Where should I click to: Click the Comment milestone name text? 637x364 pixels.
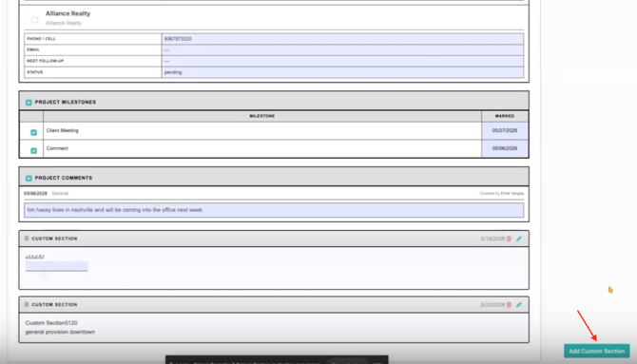point(57,148)
